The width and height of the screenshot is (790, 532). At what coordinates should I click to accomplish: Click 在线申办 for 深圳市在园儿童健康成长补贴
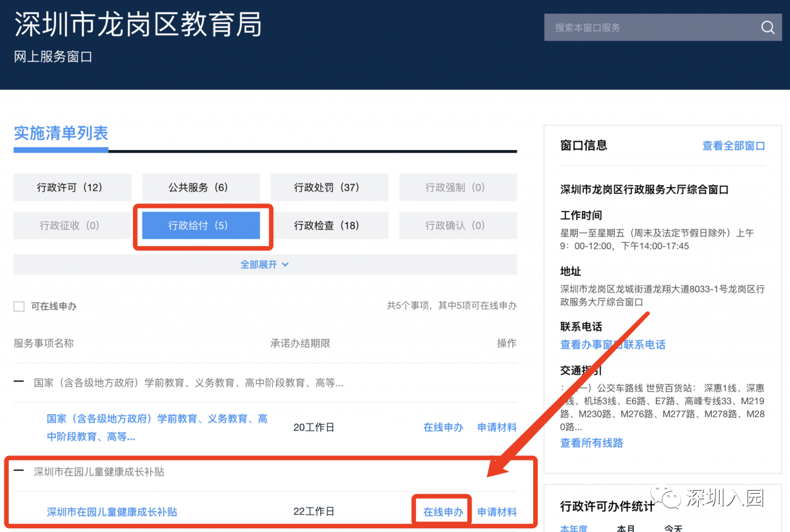[x=443, y=512]
